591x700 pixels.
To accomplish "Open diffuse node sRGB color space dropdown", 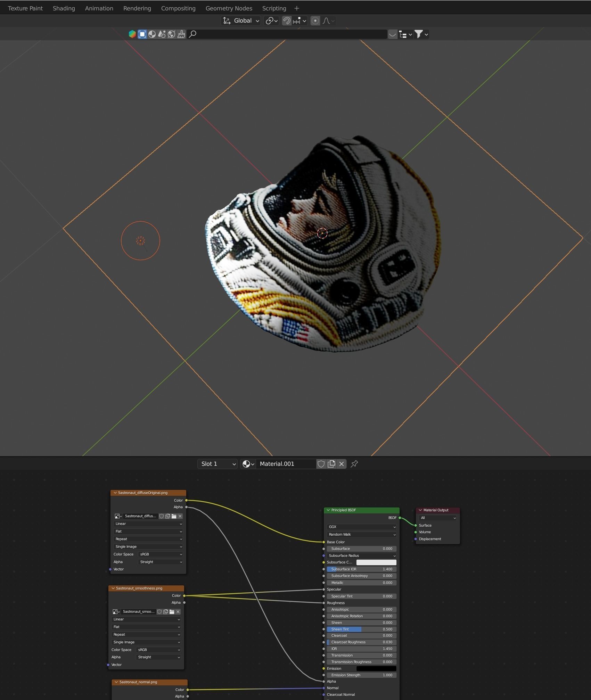I will coord(161,554).
